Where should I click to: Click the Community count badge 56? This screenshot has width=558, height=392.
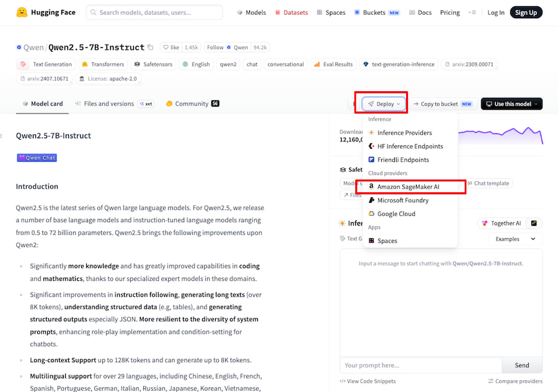[x=215, y=103]
